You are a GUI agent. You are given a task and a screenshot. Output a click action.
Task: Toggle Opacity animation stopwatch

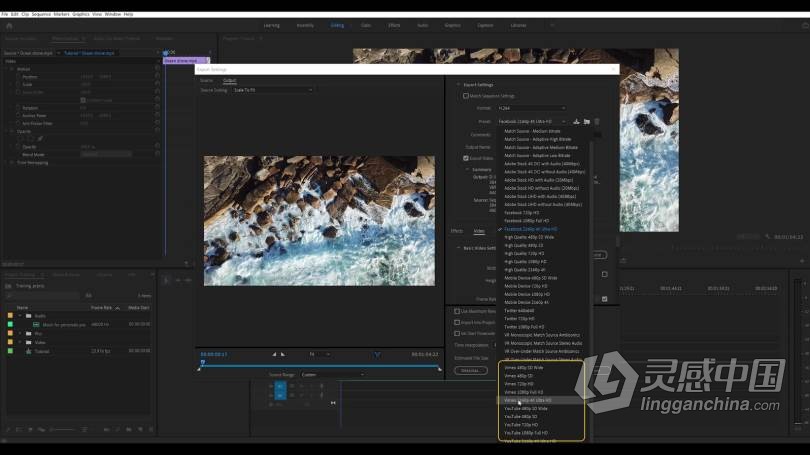click(x=18, y=147)
